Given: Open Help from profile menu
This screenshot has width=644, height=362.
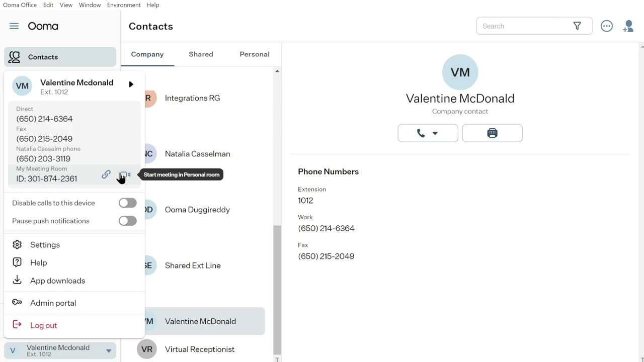Looking at the screenshot, I should tap(38, 262).
